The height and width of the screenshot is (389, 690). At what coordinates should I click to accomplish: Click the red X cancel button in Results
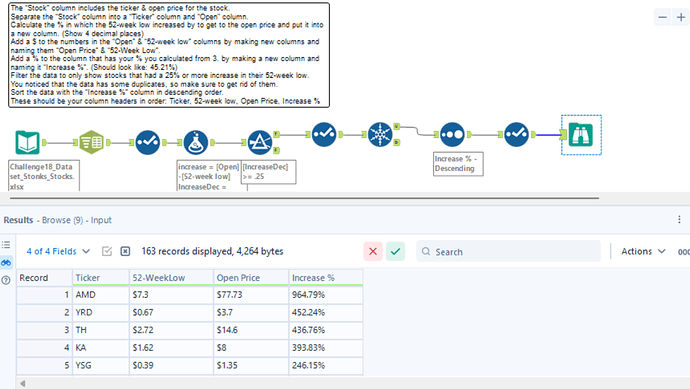(373, 251)
